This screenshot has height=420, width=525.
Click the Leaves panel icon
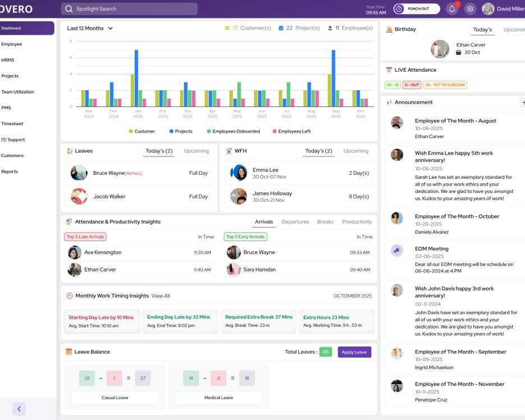70,151
